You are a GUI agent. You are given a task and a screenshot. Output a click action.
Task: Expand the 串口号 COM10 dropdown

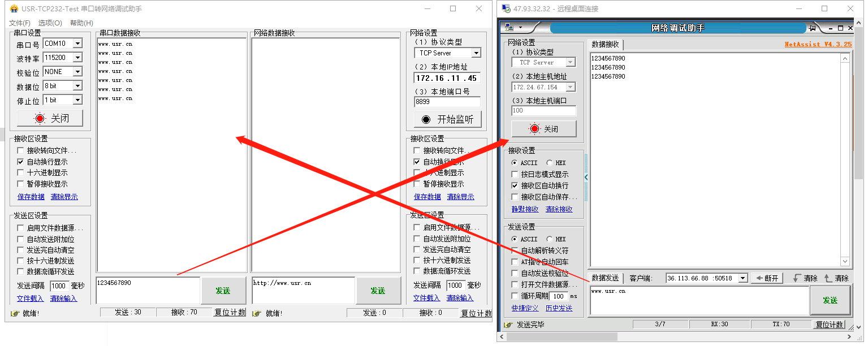[77, 44]
